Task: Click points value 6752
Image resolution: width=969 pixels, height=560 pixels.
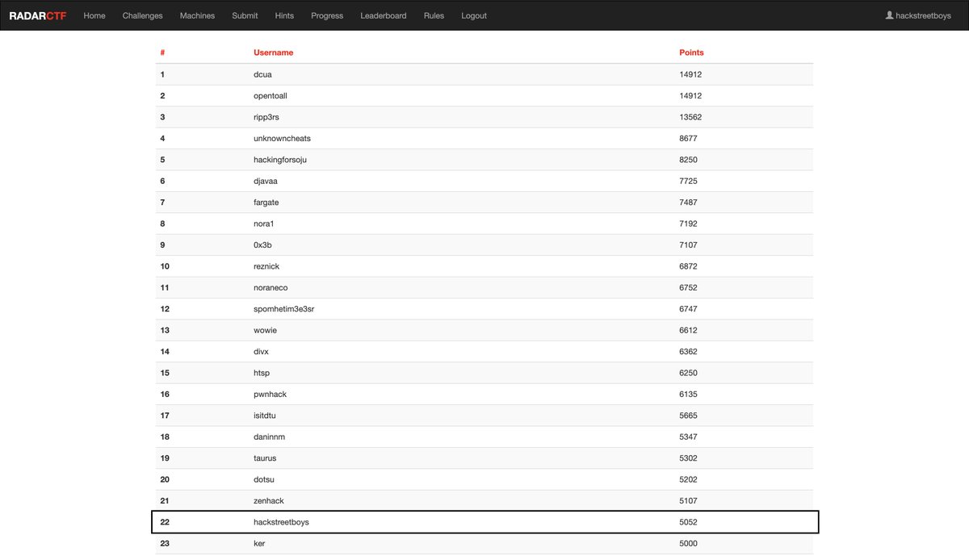Action: (x=689, y=287)
